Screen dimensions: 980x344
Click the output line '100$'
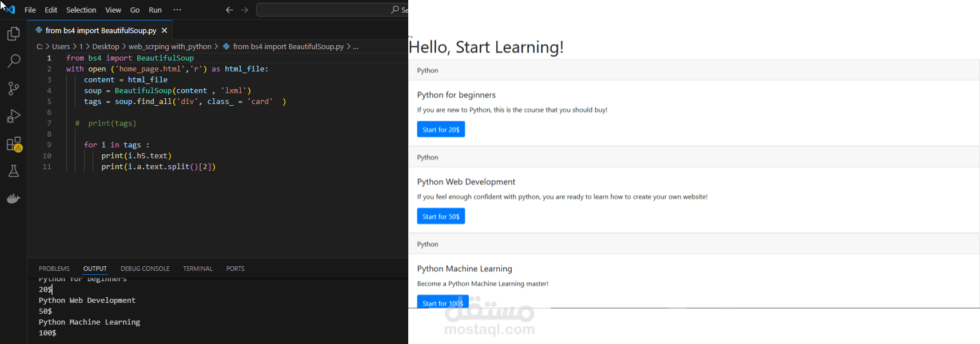(x=47, y=333)
